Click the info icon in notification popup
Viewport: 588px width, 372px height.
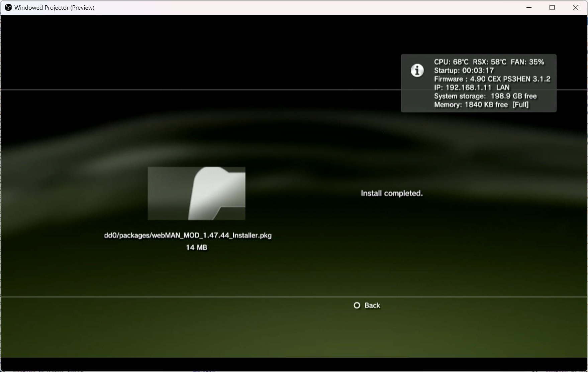[x=417, y=71]
